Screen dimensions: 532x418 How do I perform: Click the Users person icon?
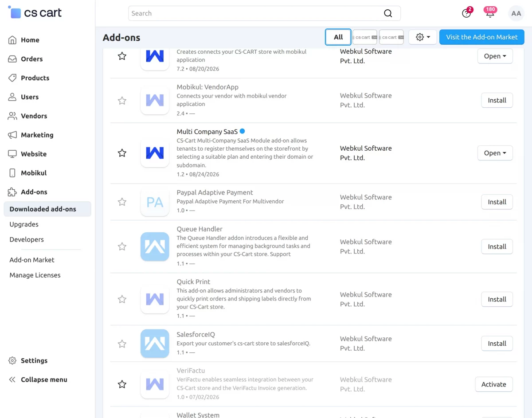[x=12, y=97]
